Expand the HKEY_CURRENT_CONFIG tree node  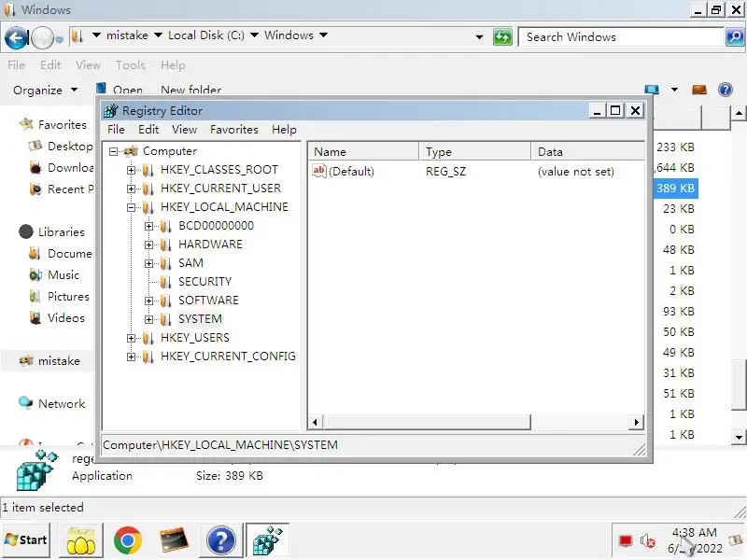coord(131,357)
